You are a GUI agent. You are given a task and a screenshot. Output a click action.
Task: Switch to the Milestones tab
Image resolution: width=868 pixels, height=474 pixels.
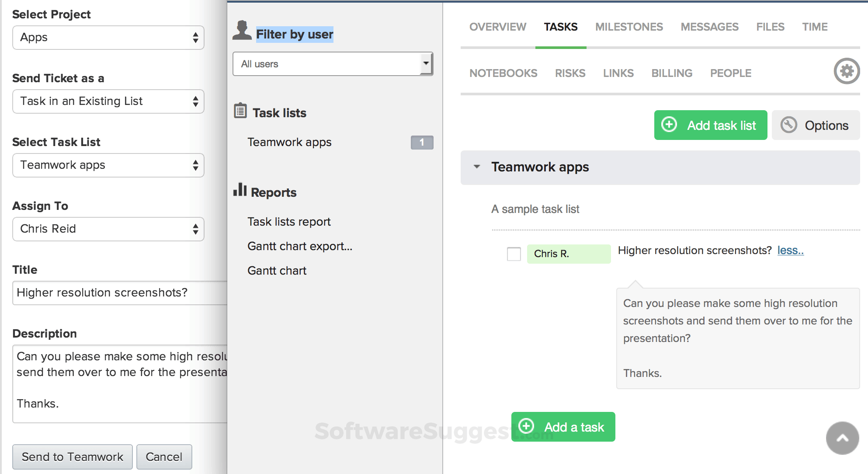click(629, 27)
